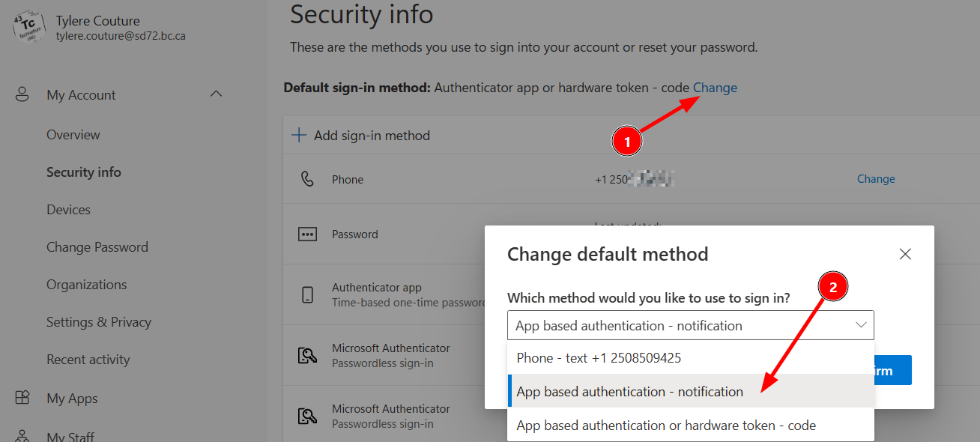The width and height of the screenshot is (980, 442).
Task: Click Change link in Phone row
Action: point(876,179)
